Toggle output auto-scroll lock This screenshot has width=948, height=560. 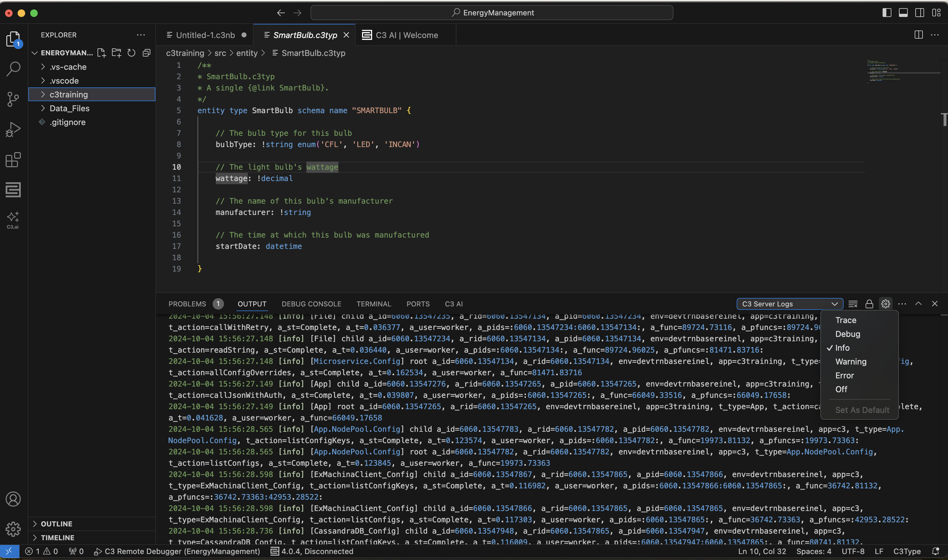tap(869, 304)
